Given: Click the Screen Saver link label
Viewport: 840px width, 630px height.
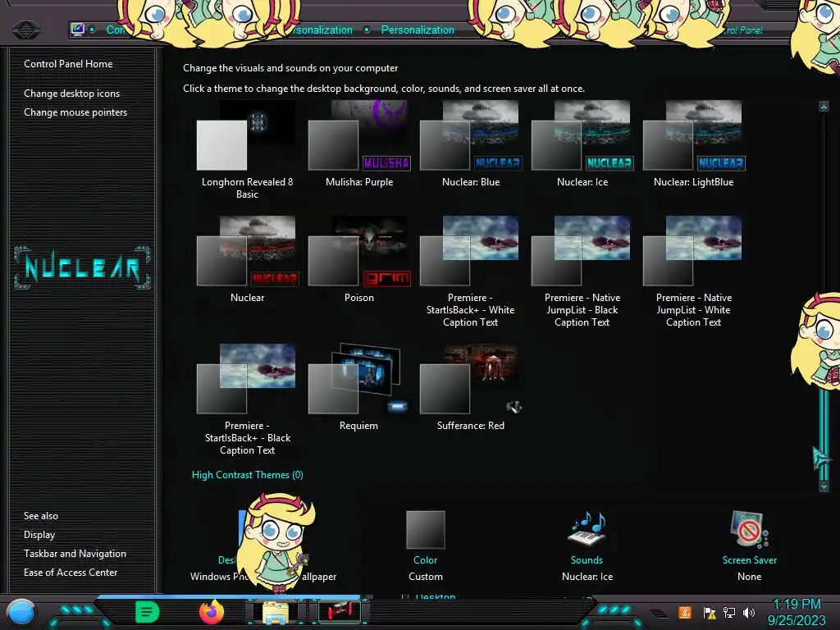Looking at the screenshot, I should click(749, 559).
